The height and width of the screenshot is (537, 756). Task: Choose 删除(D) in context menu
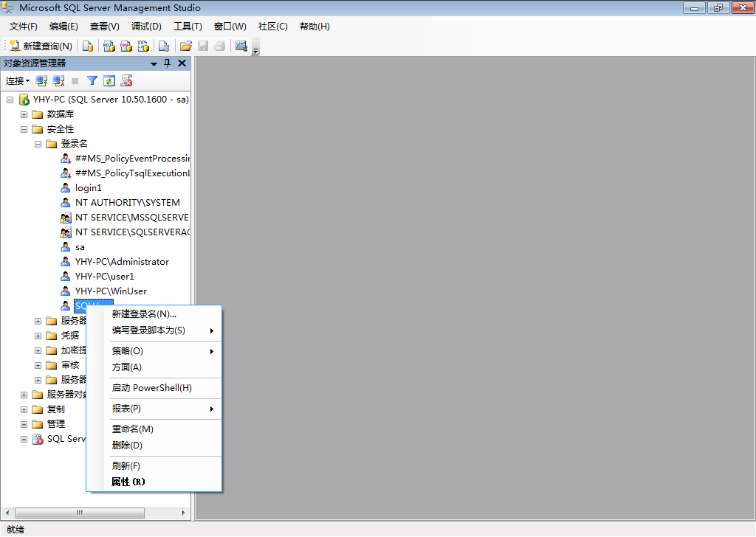pos(154,446)
